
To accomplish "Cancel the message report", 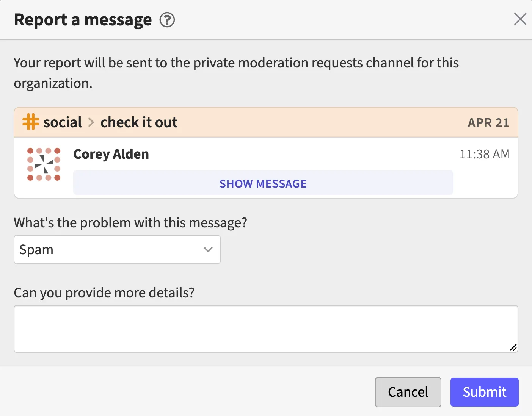I will click(x=408, y=392).
